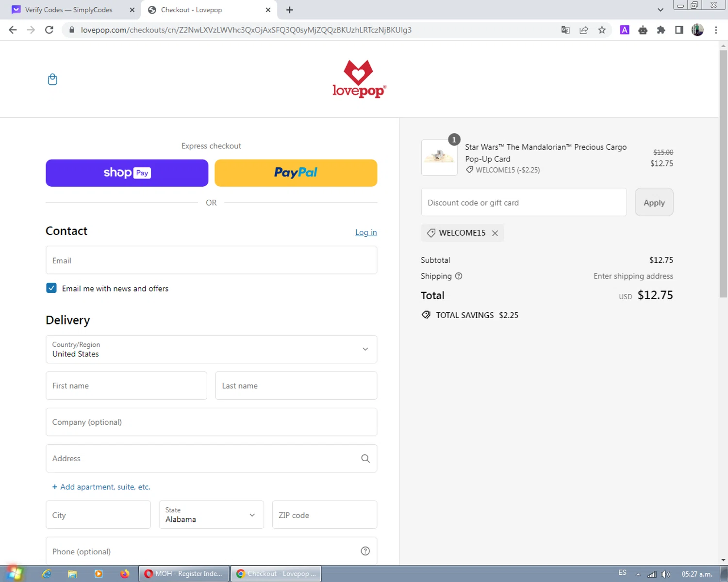
Task: Open Chrome's three-dot menu
Action: pos(716,30)
